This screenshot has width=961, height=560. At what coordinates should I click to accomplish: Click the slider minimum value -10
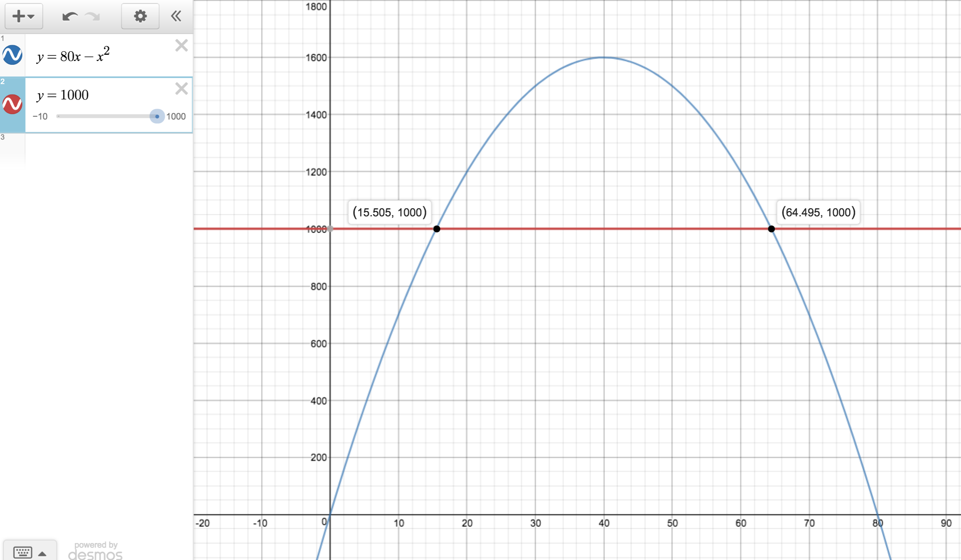pos(40,116)
